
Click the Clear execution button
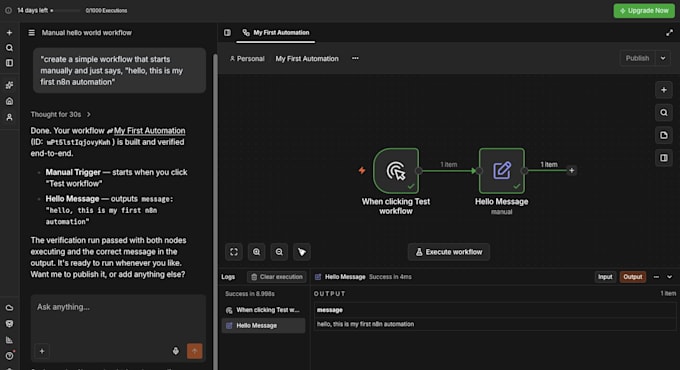(277, 277)
